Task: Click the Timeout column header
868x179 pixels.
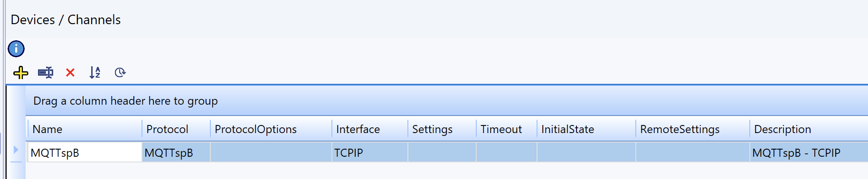Action: (x=507, y=129)
